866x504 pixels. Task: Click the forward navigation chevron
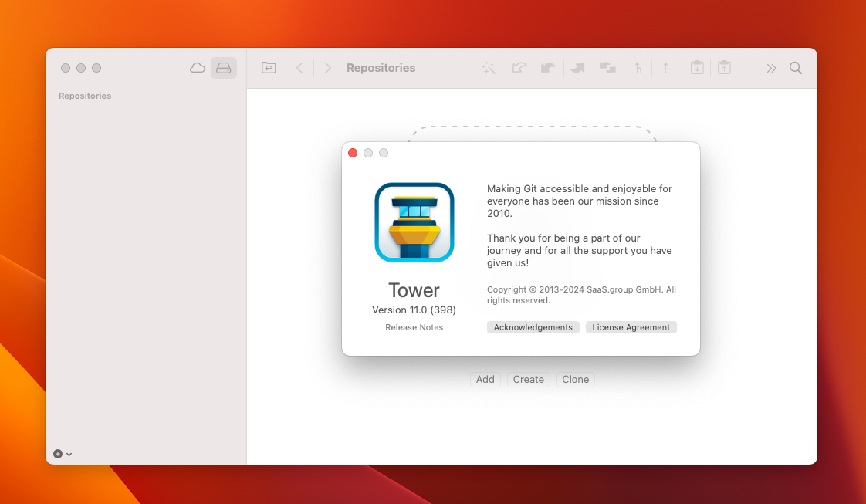tap(327, 68)
